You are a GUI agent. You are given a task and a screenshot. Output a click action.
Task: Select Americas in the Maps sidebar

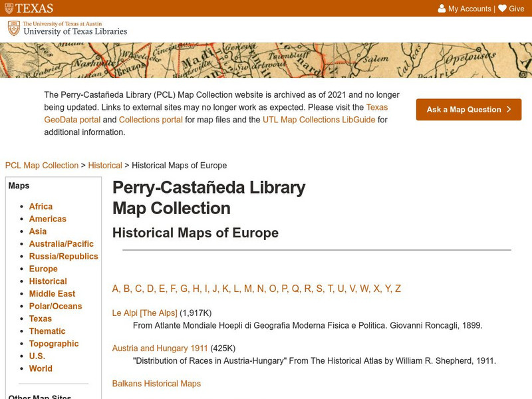pos(47,219)
